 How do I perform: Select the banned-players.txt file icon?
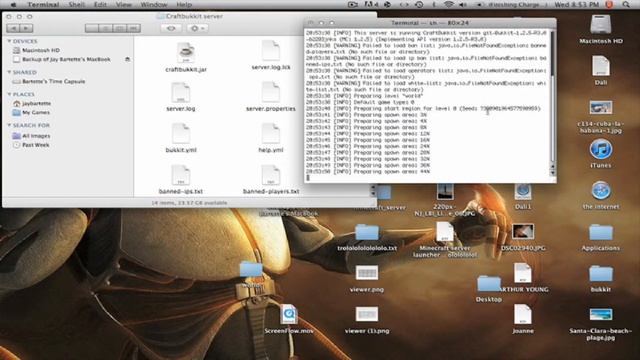(x=271, y=175)
